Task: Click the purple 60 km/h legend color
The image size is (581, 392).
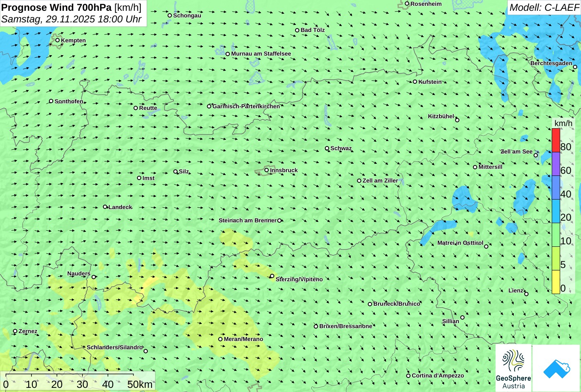Action: coord(556,164)
